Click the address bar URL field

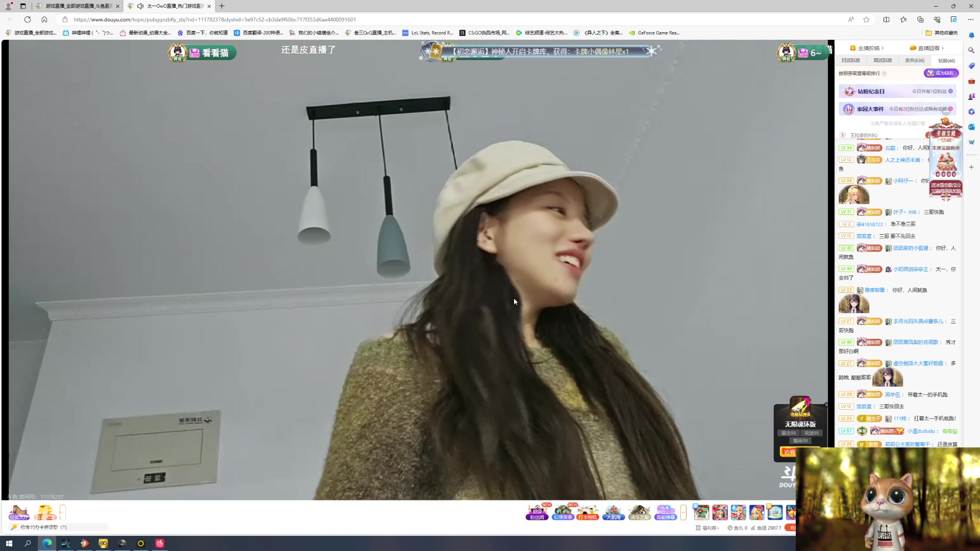(214, 19)
